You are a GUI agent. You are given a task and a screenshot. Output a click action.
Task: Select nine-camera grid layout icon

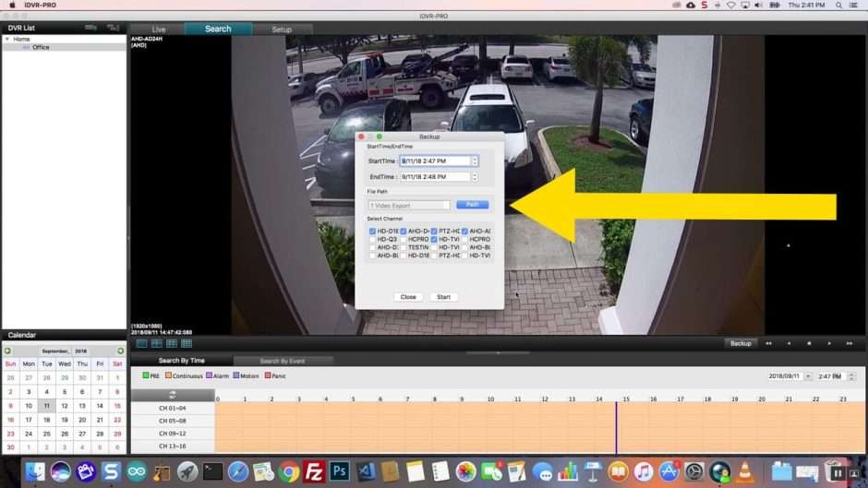coord(172,343)
